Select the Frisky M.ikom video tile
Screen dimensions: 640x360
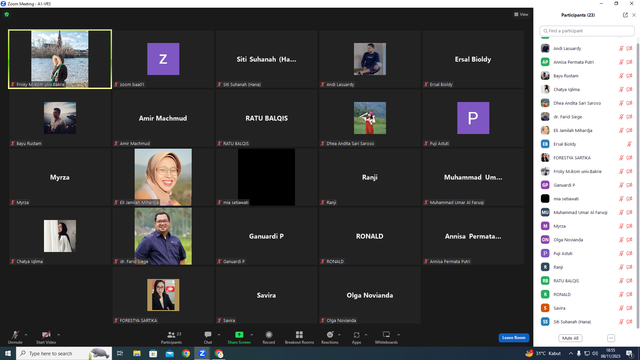point(60,59)
